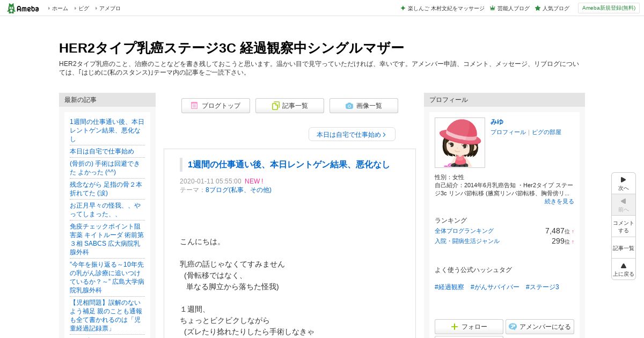
Task: Click the blog title HER2タイプ乳癌ステージ3C
Action: (231, 48)
